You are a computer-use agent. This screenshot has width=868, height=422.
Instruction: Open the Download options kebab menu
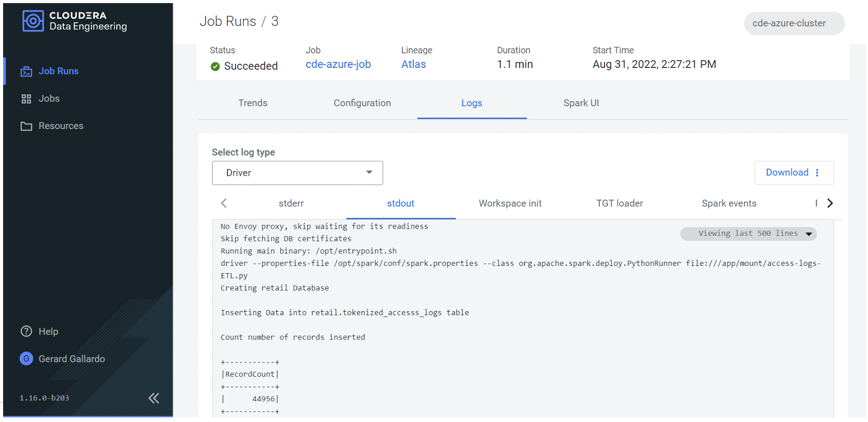pos(817,173)
